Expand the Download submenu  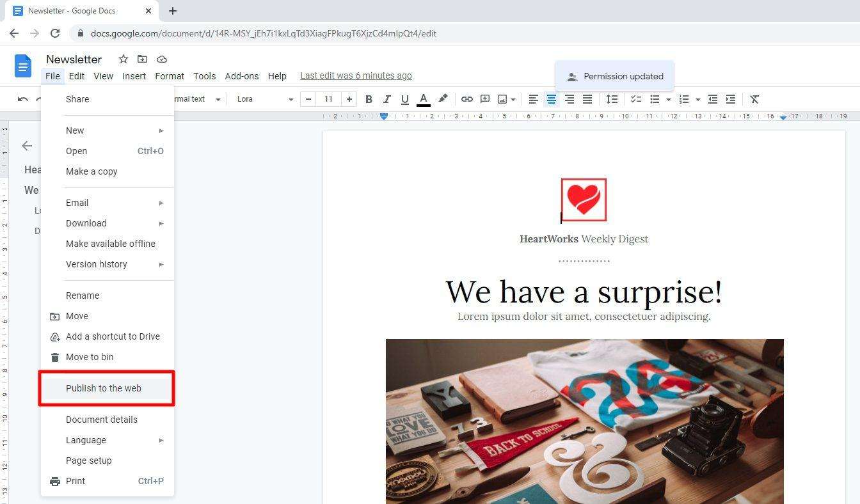pos(107,223)
